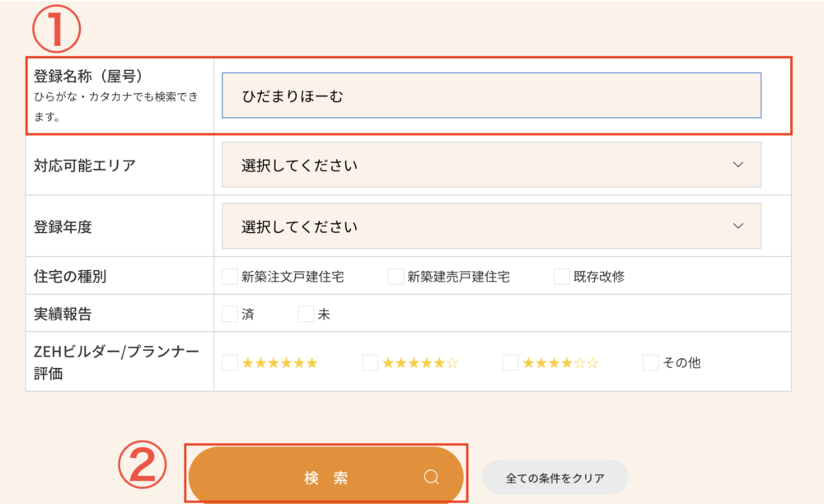Select the 未 checkbox for 実績報告
Image resolution: width=824 pixels, height=504 pixels.
[x=306, y=314]
